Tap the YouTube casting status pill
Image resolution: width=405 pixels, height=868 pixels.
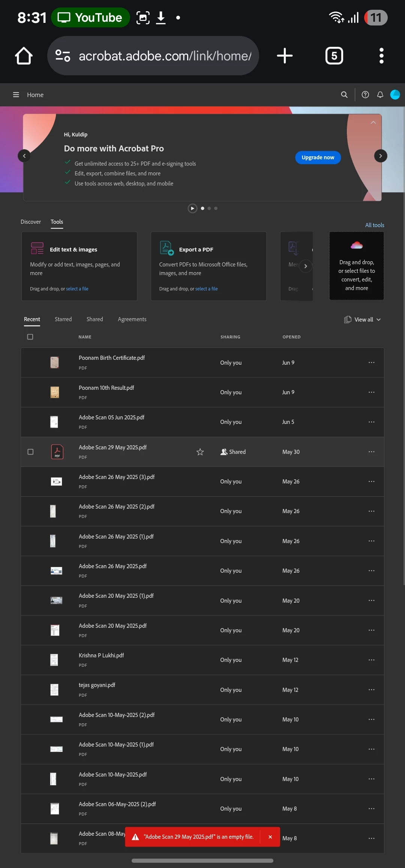tap(90, 18)
